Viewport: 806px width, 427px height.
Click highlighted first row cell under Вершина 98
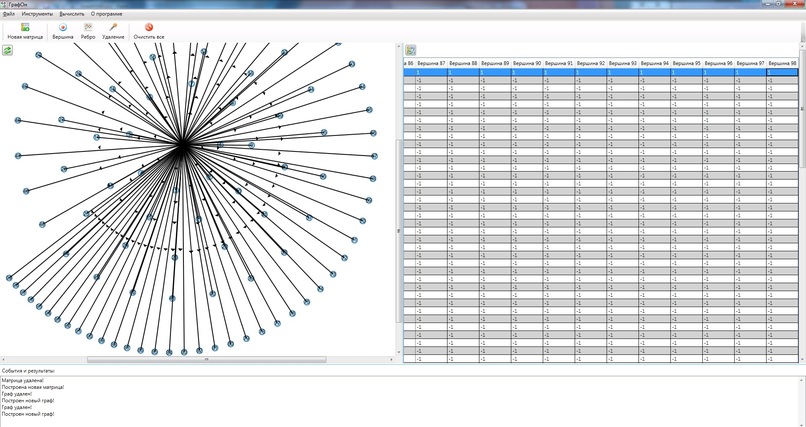(782, 72)
